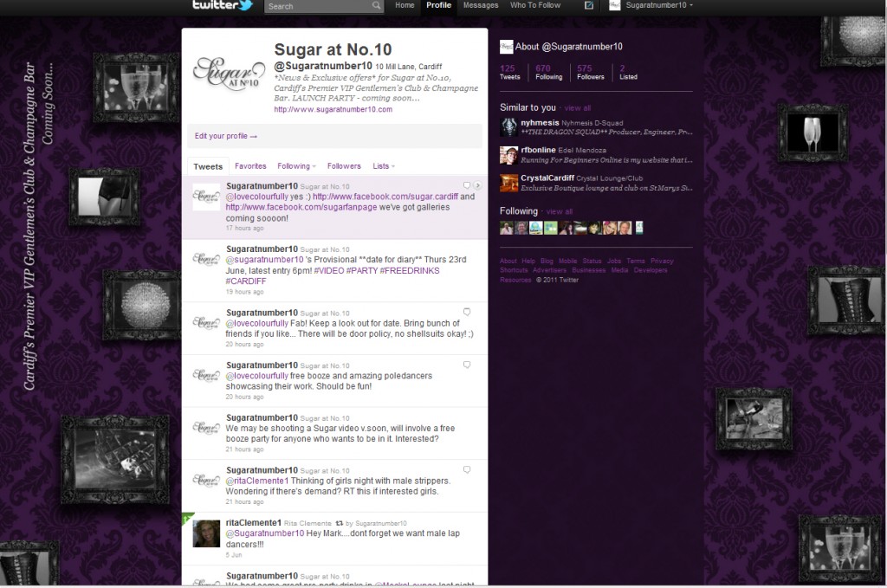Click 'view all' next to Similar to you
The width and height of the screenshot is (887, 588).
point(577,108)
